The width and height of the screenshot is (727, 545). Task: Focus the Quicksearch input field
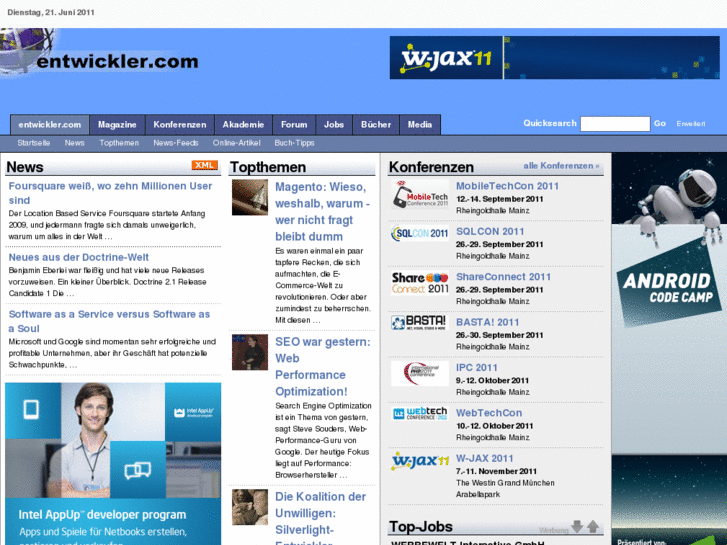click(x=615, y=124)
